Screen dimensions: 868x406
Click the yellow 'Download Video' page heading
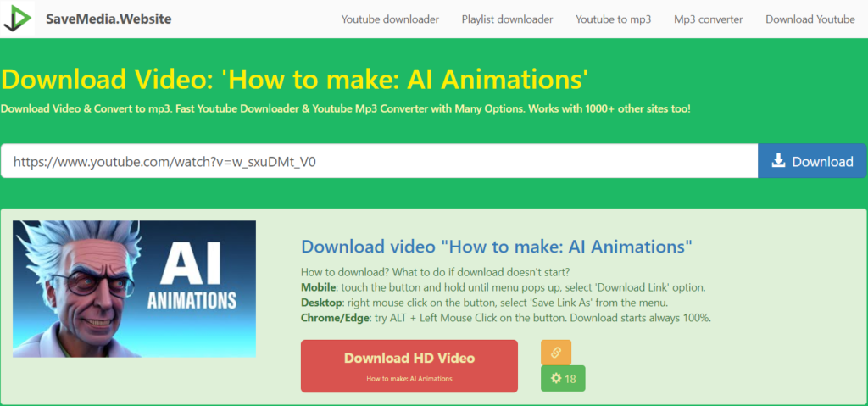tap(294, 81)
